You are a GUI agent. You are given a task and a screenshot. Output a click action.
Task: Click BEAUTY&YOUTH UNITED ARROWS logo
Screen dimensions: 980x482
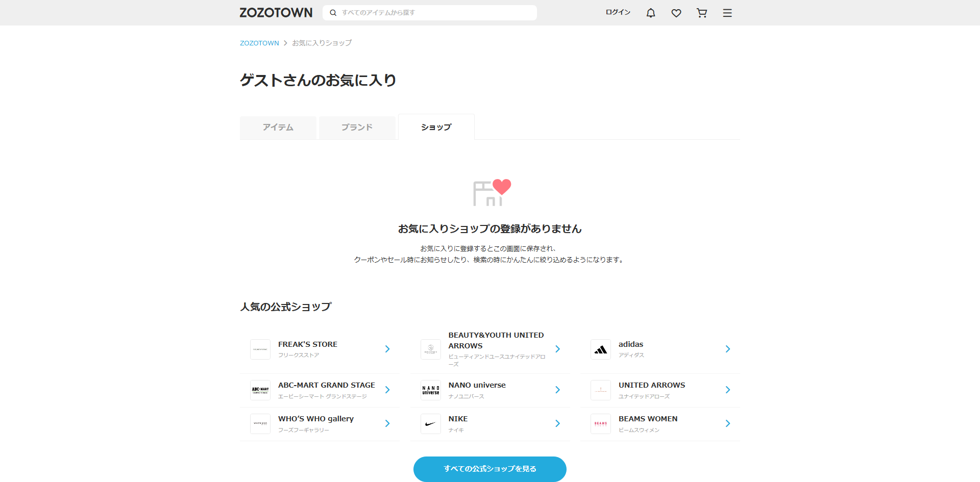[x=431, y=349]
